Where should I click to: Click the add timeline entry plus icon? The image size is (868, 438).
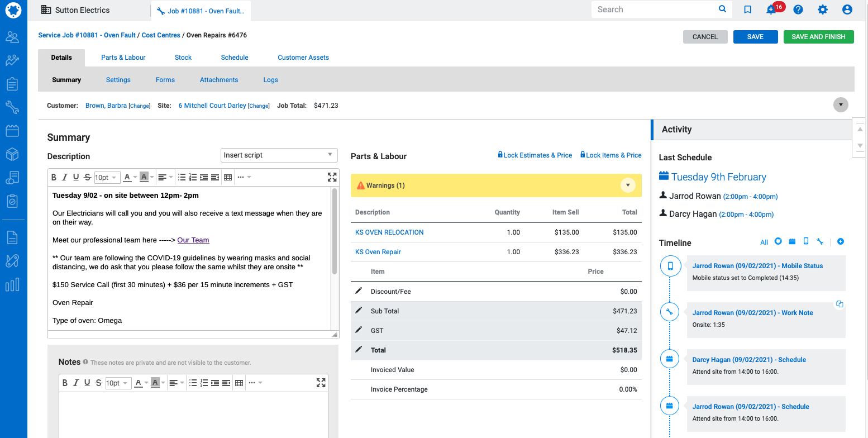tap(841, 242)
